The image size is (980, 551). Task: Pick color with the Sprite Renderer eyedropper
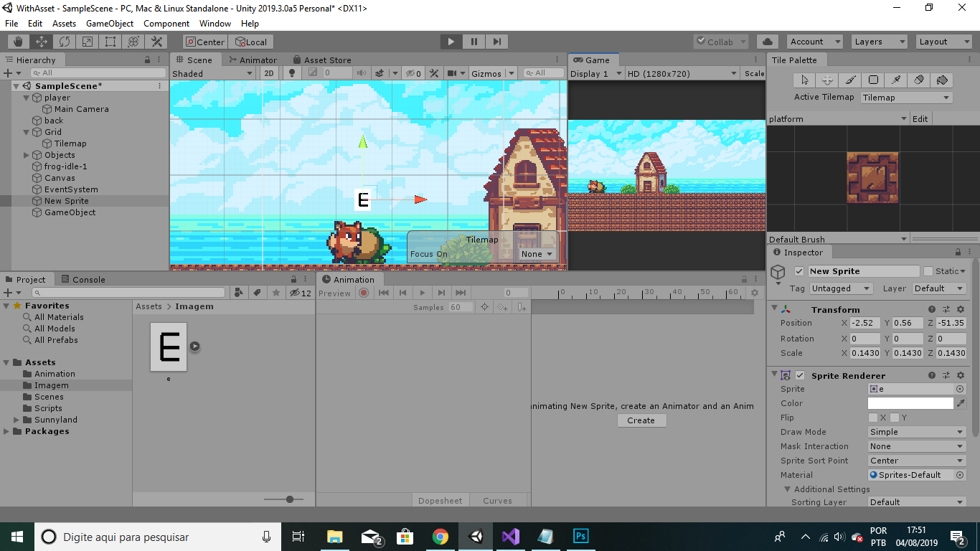(x=961, y=403)
